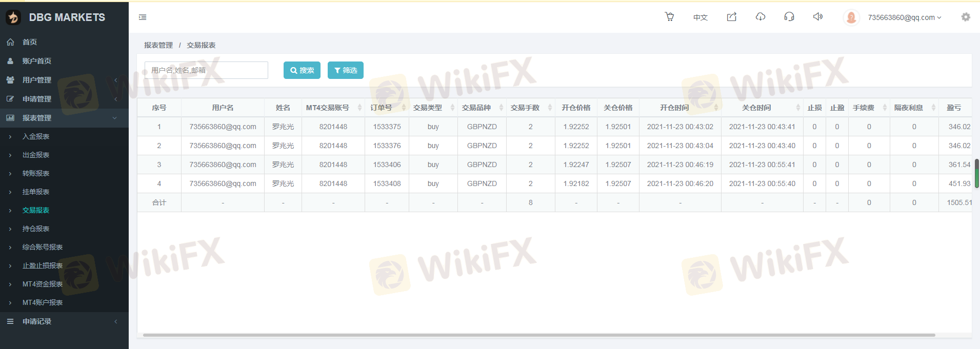Viewport: 980px width, 349px height.
Task: Click order number 1533376 cell
Action: (x=387, y=146)
